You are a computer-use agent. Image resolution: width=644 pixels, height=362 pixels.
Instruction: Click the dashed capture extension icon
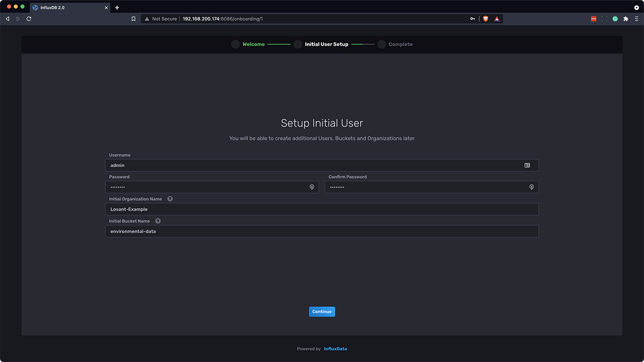[604, 19]
